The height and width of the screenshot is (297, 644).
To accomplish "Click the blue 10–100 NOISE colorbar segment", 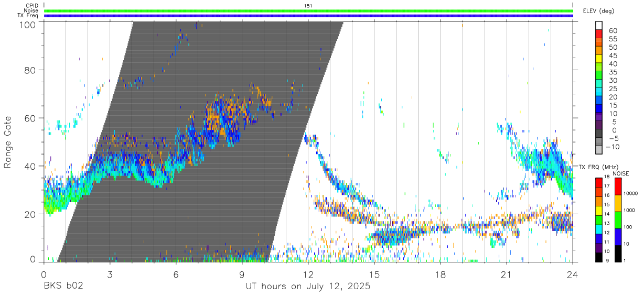I will (x=617, y=236).
